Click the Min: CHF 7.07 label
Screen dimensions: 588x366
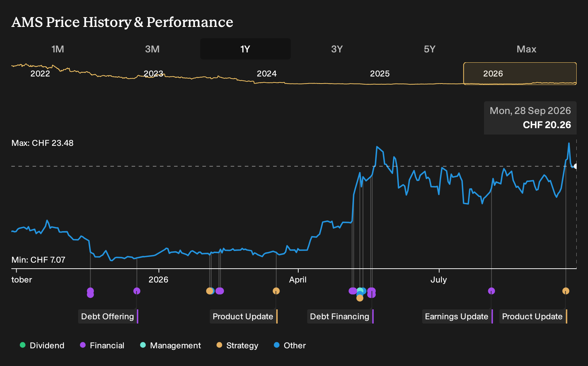click(x=39, y=260)
